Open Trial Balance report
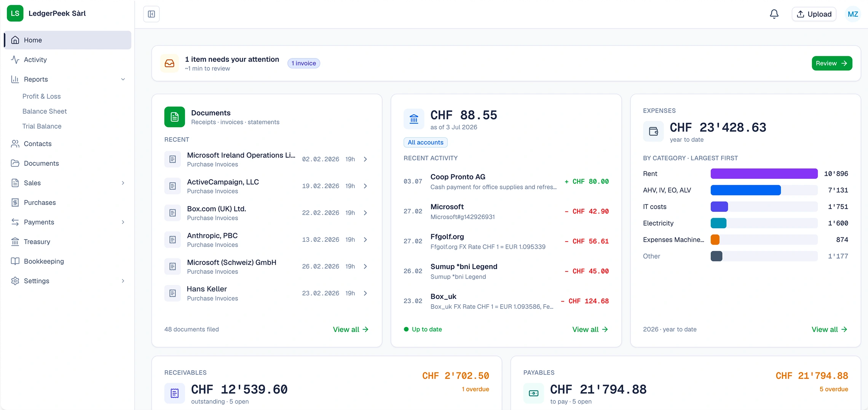 click(x=42, y=126)
